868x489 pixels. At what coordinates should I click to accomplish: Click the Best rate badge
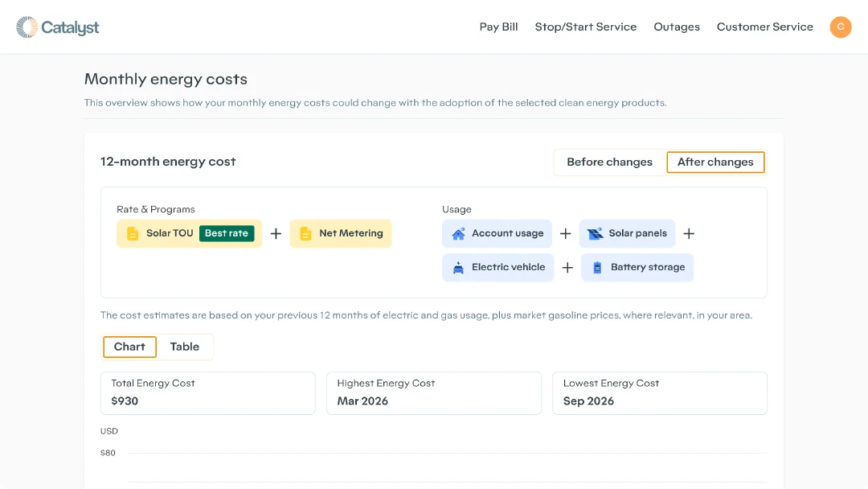click(x=227, y=233)
